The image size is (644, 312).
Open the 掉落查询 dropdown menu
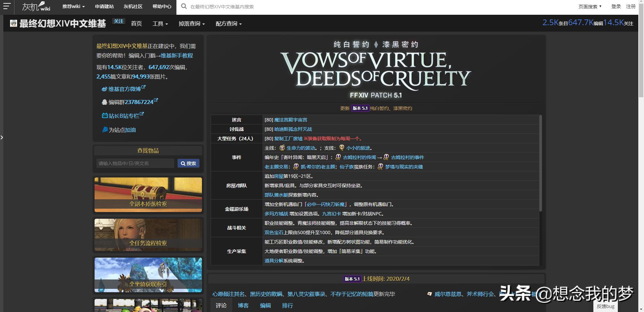tap(192, 23)
